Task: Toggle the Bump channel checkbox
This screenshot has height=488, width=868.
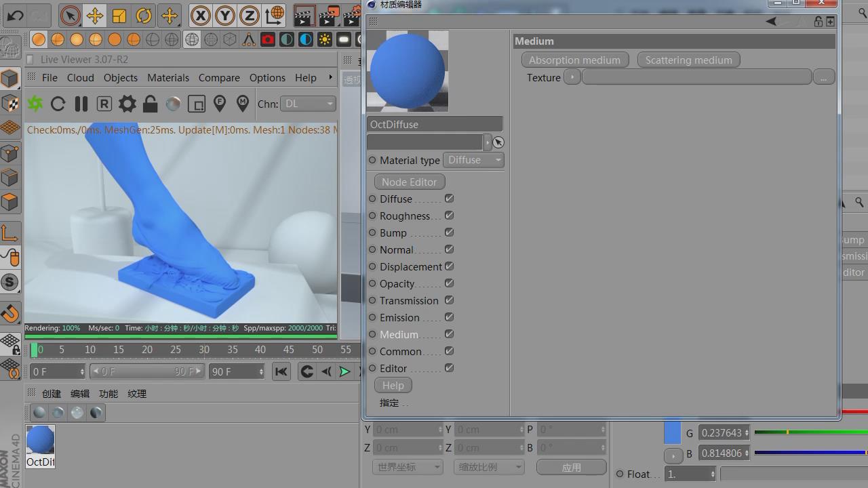Action: (449, 232)
